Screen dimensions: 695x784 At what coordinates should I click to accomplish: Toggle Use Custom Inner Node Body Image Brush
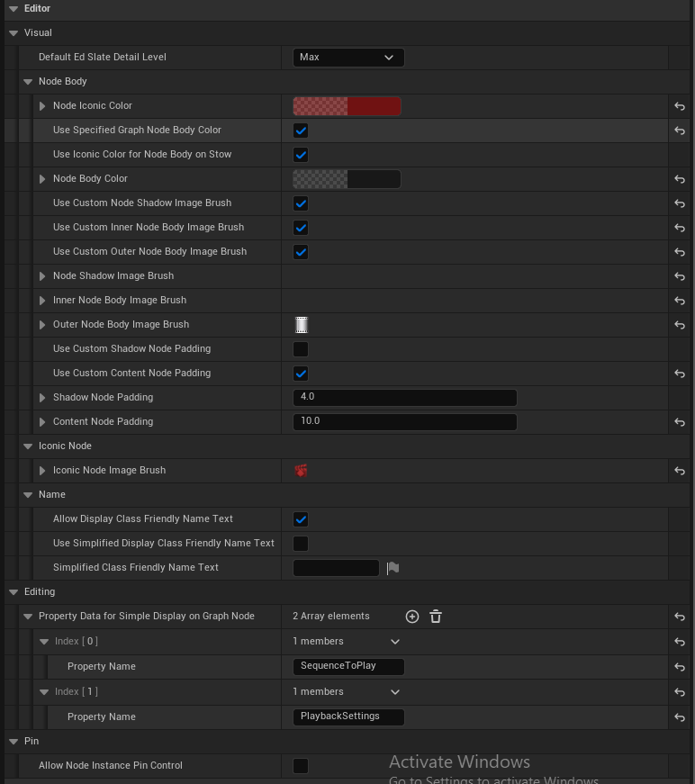301,228
